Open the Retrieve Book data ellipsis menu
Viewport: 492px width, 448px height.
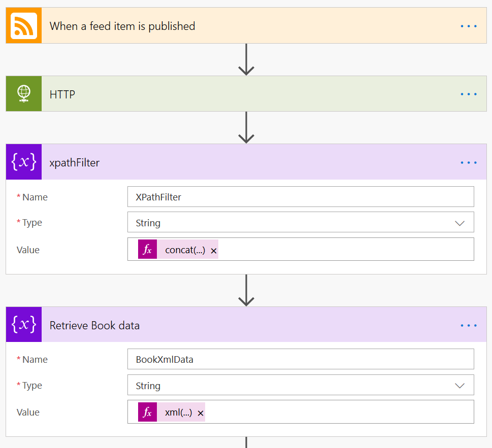tap(469, 325)
